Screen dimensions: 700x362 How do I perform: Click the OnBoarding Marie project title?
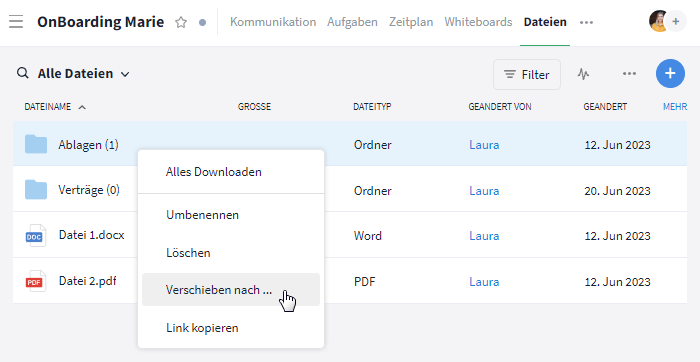coord(100,22)
